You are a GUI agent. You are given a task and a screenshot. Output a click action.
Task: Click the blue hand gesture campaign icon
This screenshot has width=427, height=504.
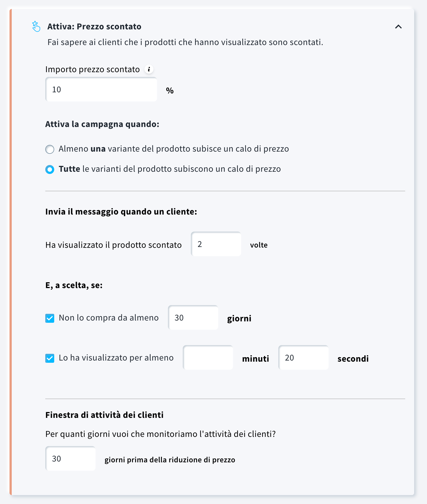pyautogui.click(x=36, y=27)
